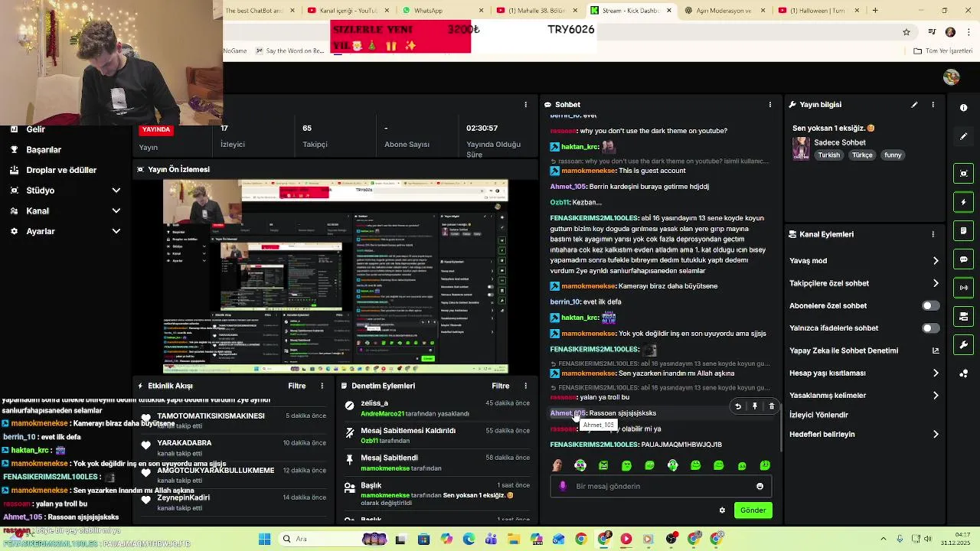The image size is (980, 551).
Task: Click the pencil icon in the right sidebar
Action: coord(963,136)
